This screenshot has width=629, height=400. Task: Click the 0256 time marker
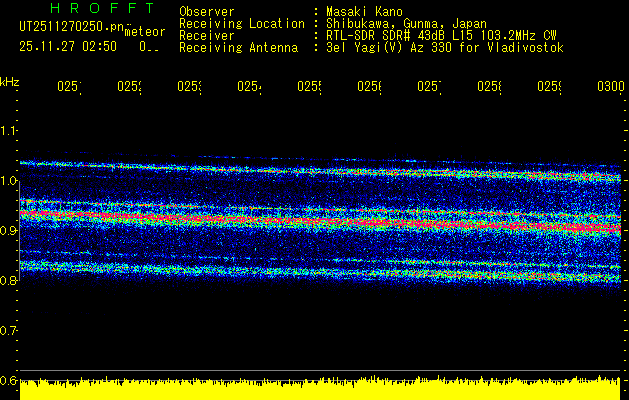coord(369,86)
